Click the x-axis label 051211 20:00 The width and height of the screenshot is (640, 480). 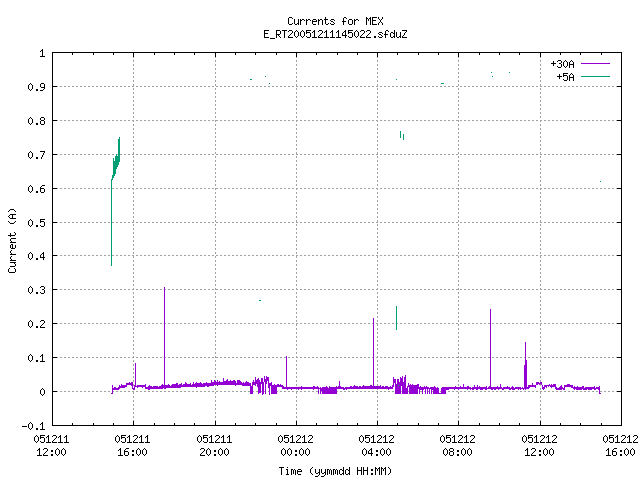pyautogui.click(x=214, y=446)
